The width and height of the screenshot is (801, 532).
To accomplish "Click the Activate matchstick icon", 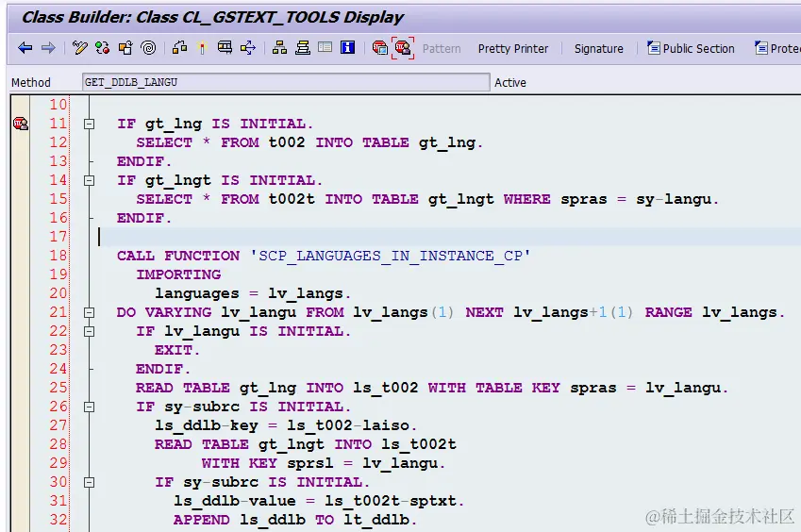I will pyautogui.click(x=202, y=48).
